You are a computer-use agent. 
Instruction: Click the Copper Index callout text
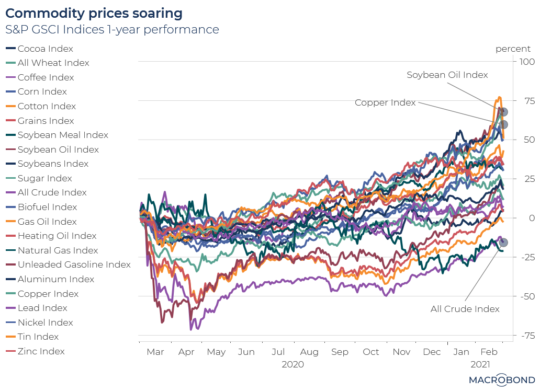(x=385, y=102)
